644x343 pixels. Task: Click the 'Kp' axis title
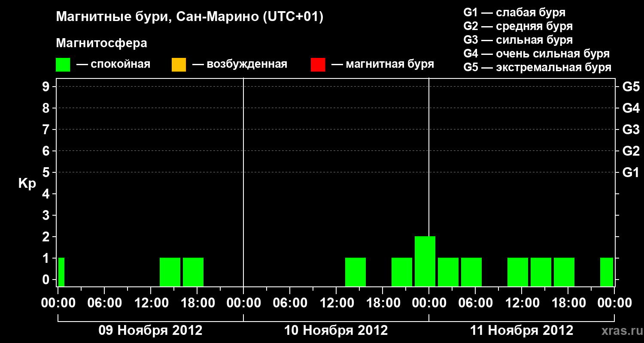coord(27,183)
